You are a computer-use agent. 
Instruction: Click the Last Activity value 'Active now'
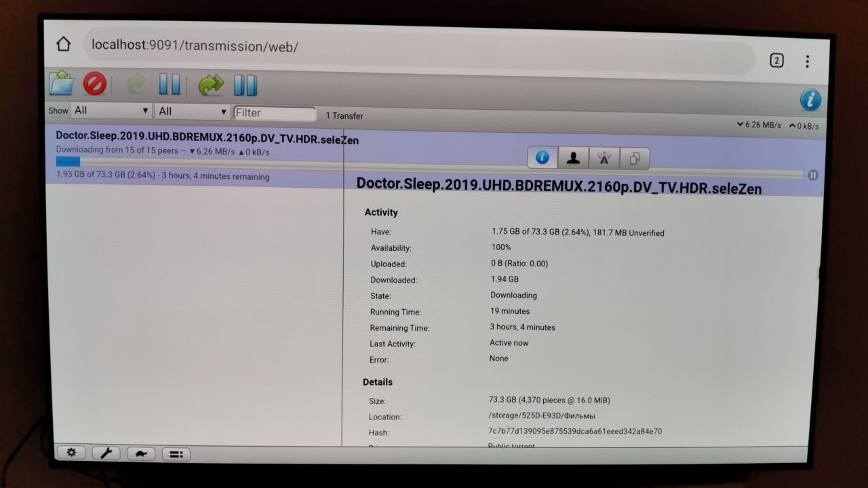point(509,343)
